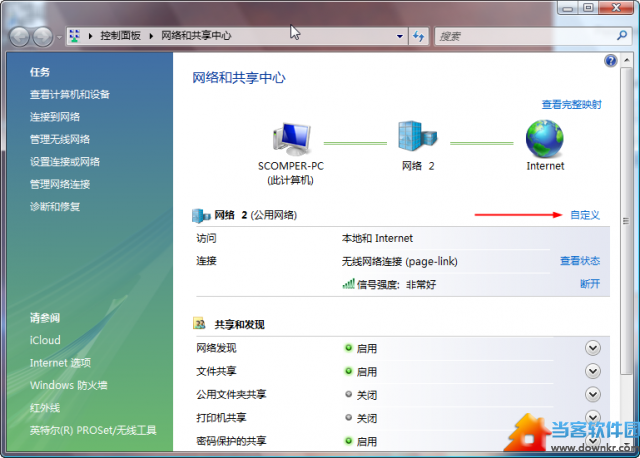Image resolution: width=640 pixels, height=458 pixels.
Task: Expand the 文件共享 settings chevron
Action: click(x=593, y=371)
